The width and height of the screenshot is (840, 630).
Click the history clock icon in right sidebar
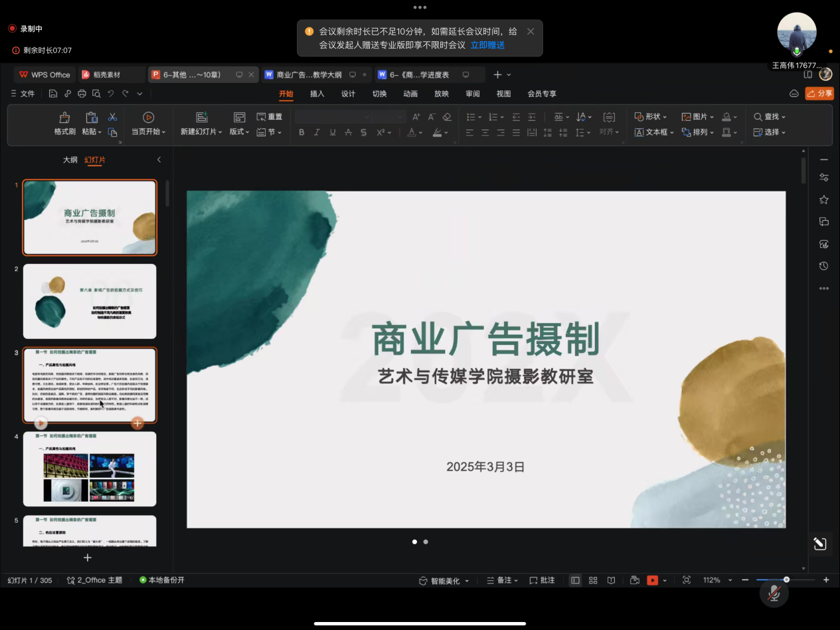coord(824,266)
